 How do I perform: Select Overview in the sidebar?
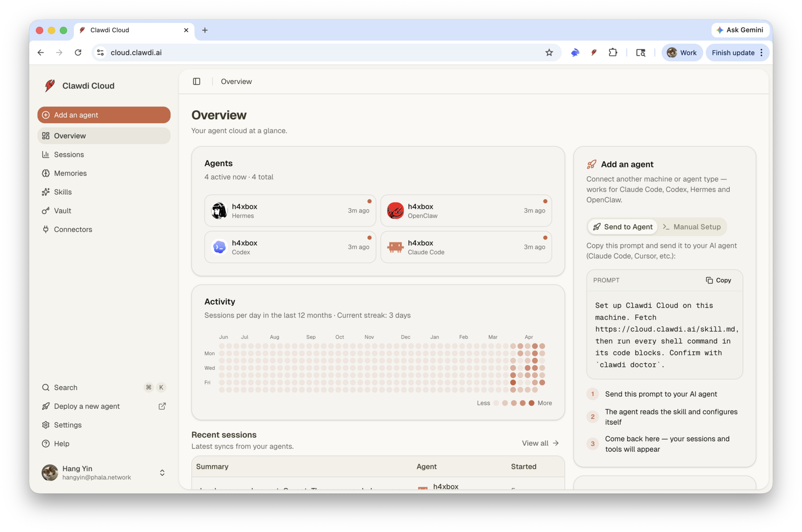(69, 135)
